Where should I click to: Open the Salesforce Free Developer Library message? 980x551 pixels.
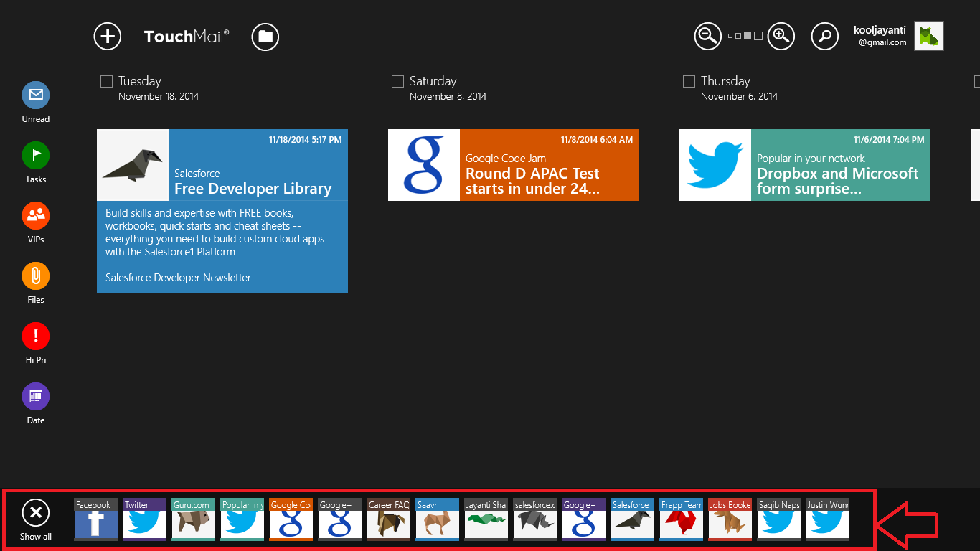click(x=222, y=211)
